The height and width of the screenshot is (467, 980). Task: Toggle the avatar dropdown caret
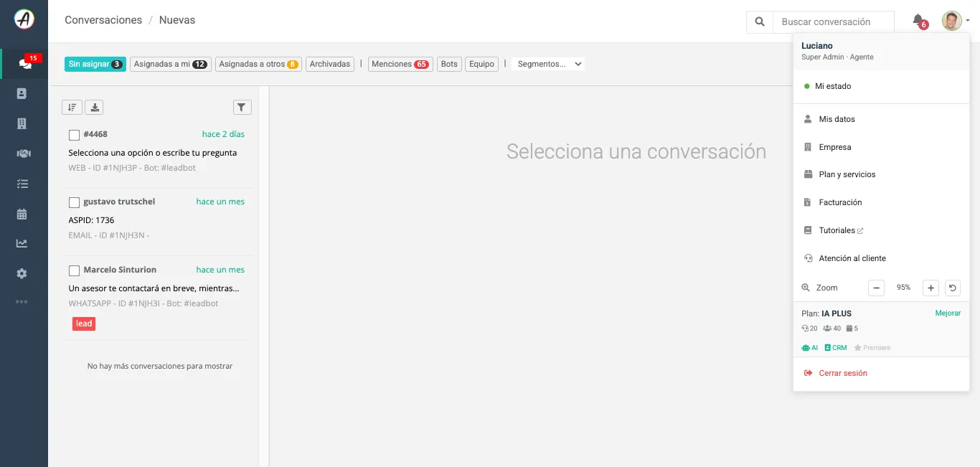point(968,22)
